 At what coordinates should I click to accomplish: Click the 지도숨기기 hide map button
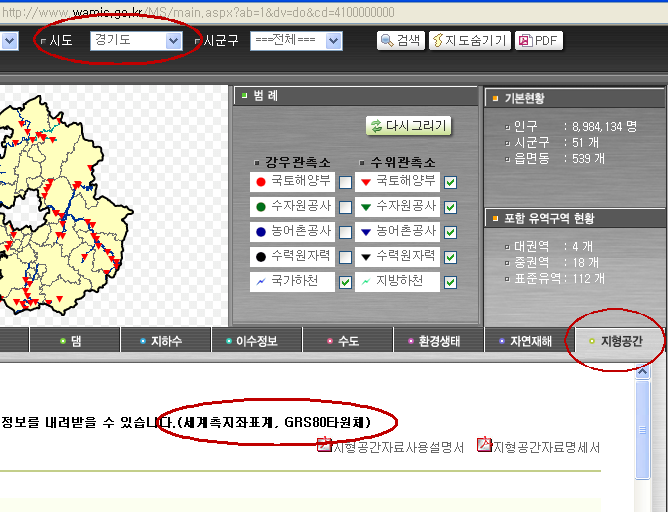(x=469, y=41)
